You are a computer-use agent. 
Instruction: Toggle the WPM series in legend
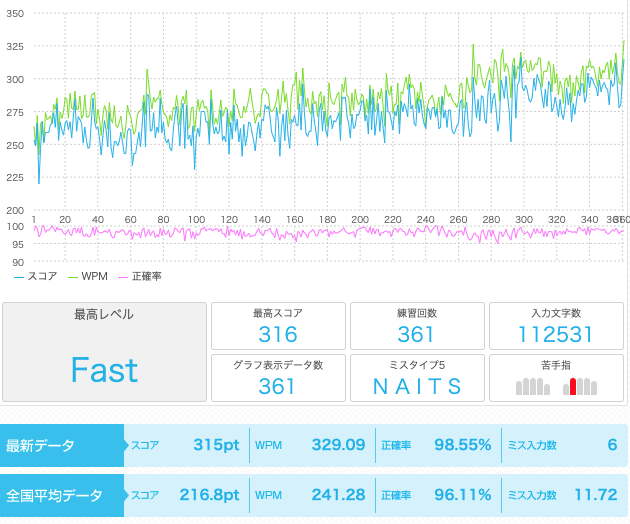click(x=91, y=276)
